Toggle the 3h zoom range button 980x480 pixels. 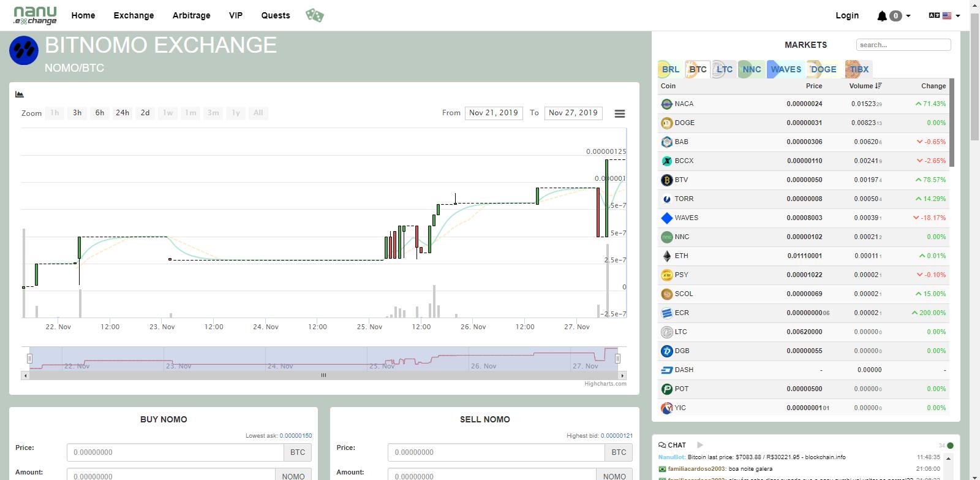click(77, 113)
